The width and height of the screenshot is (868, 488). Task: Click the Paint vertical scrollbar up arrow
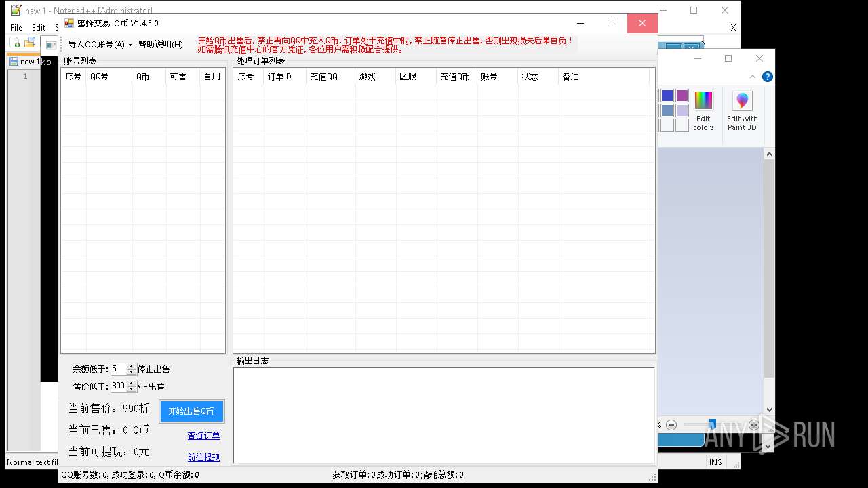[769, 155]
